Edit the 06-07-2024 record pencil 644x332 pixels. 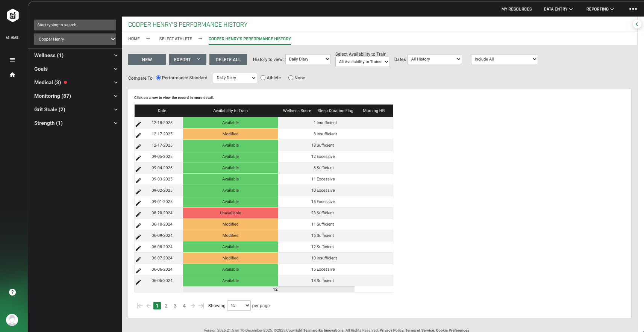point(138,259)
